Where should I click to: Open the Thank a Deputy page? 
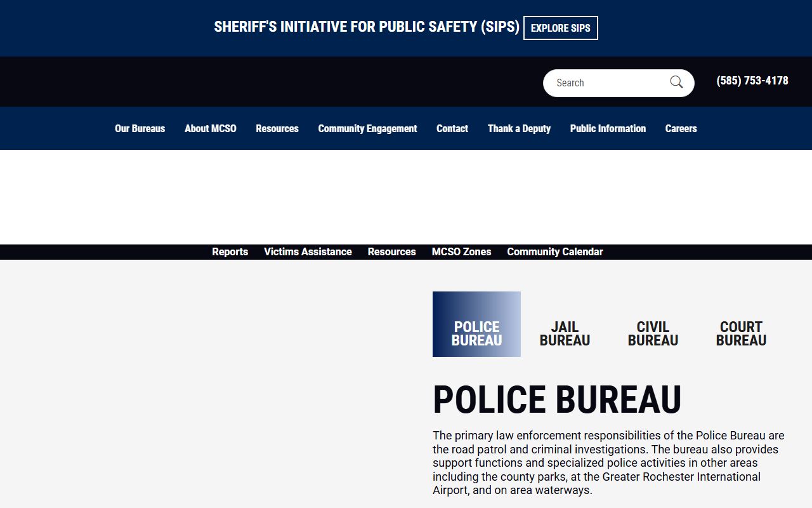tap(519, 128)
